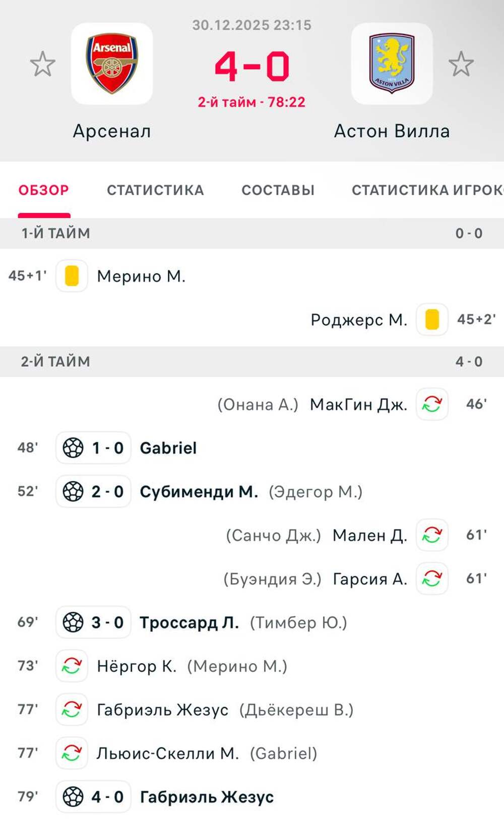Screen dimensions: 504x821
Task: Click the goal ball icon for 3-0
Action: [73, 622]
